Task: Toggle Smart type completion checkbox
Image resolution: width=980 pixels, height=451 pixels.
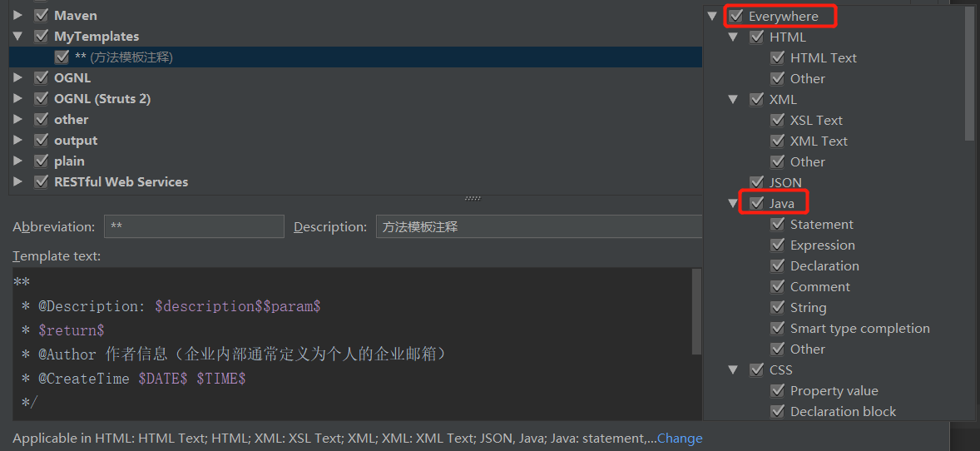Action: [777, 329]
